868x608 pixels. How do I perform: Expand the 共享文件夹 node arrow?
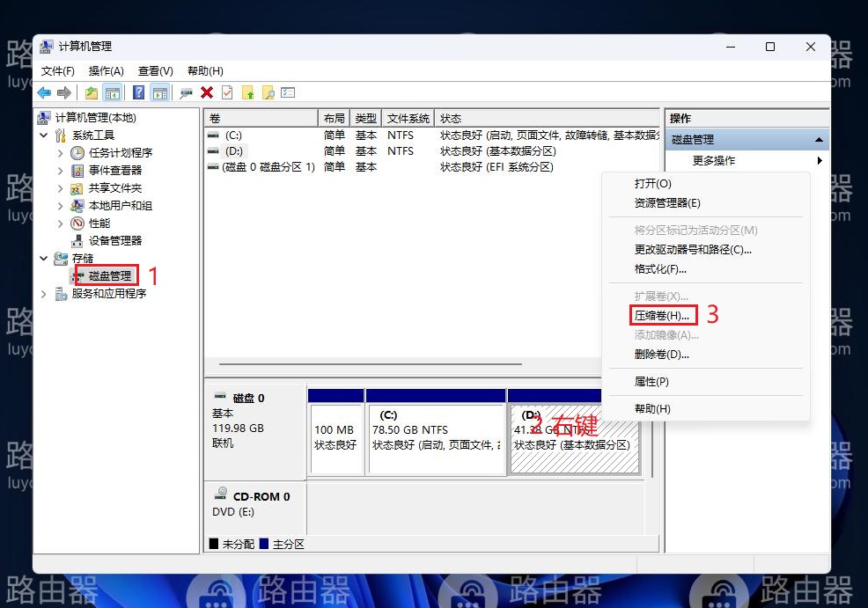coord(61,188)
